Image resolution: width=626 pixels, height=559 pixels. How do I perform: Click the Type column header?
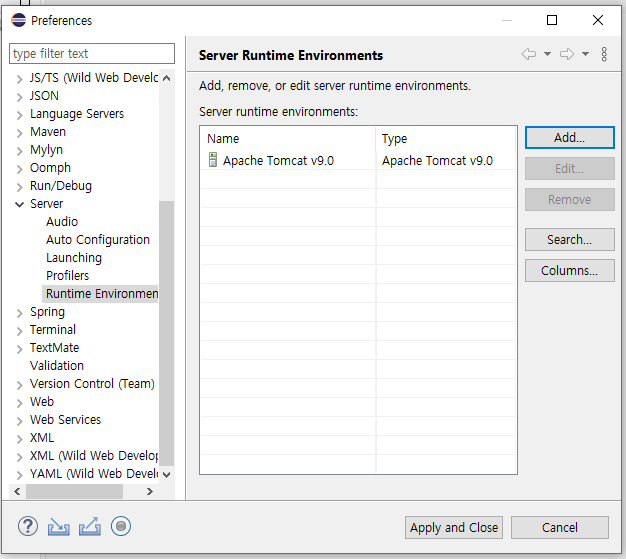(x=446, y=139)
